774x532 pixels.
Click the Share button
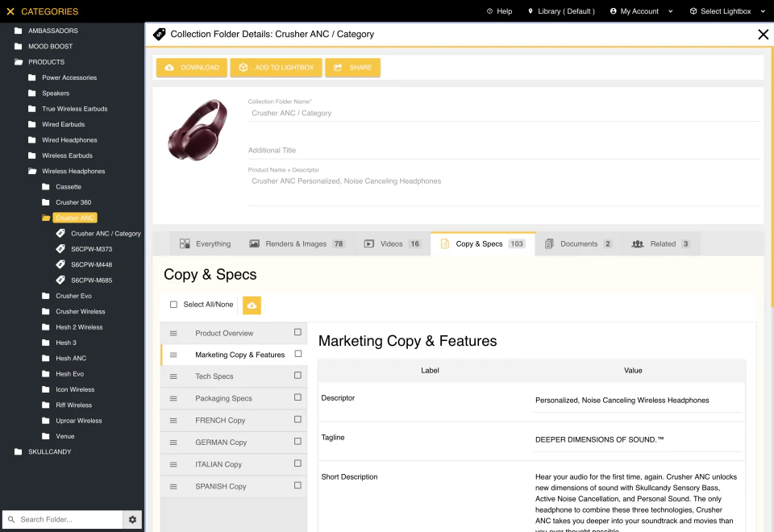[352, 68]
